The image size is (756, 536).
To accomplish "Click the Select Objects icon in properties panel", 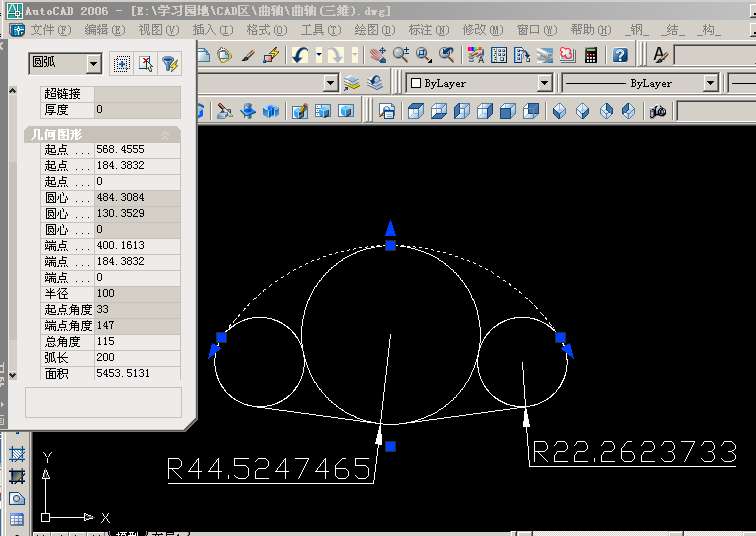I will tap(146, 63).
